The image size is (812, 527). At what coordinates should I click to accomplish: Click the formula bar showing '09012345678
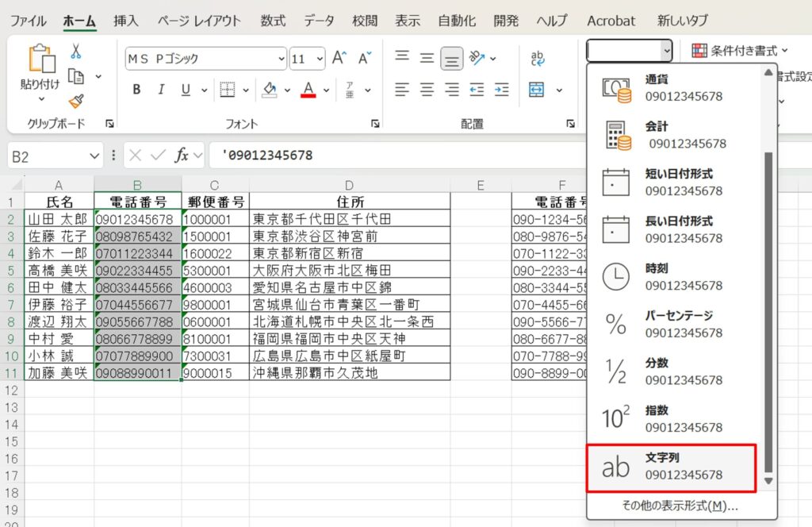click(396, 155)
